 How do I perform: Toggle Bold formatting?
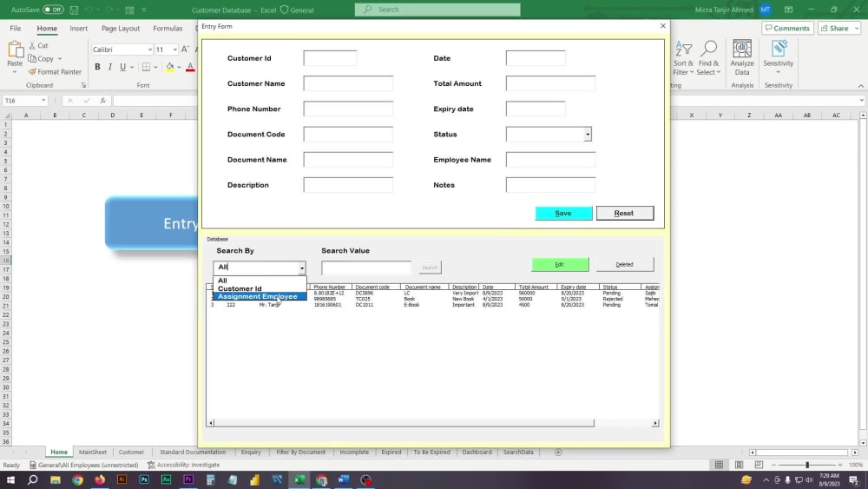tap(97, 67)
